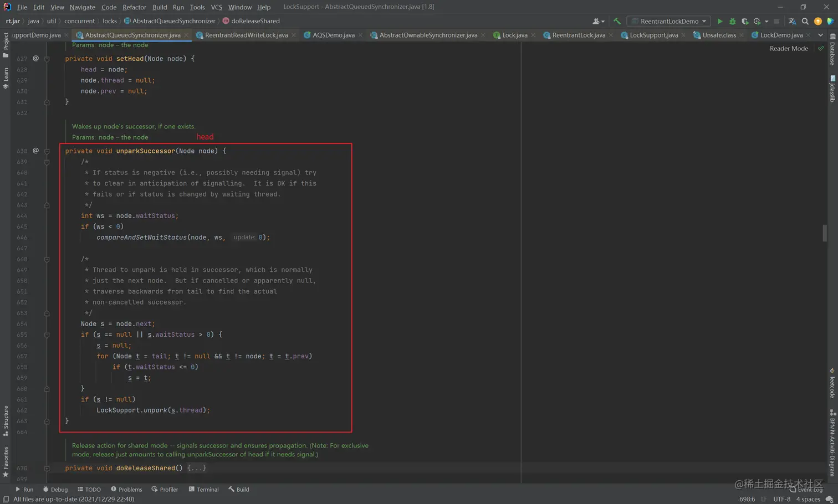Collapse unparkSuccessor method fold at line 638
838x504 pixels.
tap(47, 151)
